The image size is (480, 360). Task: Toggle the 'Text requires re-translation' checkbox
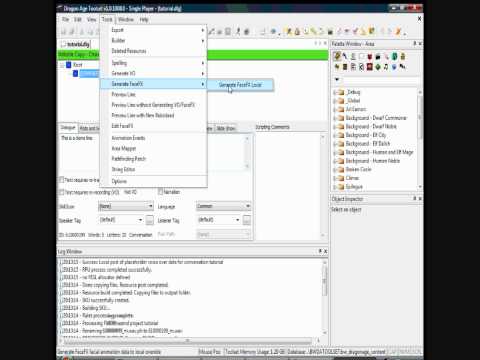click(x=62, y=180)
